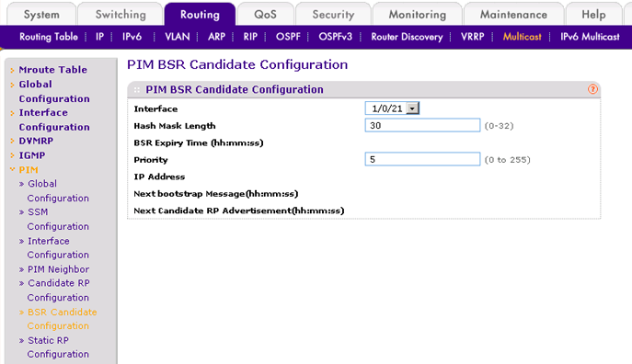
Task: Go to the Monitoring tab
Action: tap(417, 15)
